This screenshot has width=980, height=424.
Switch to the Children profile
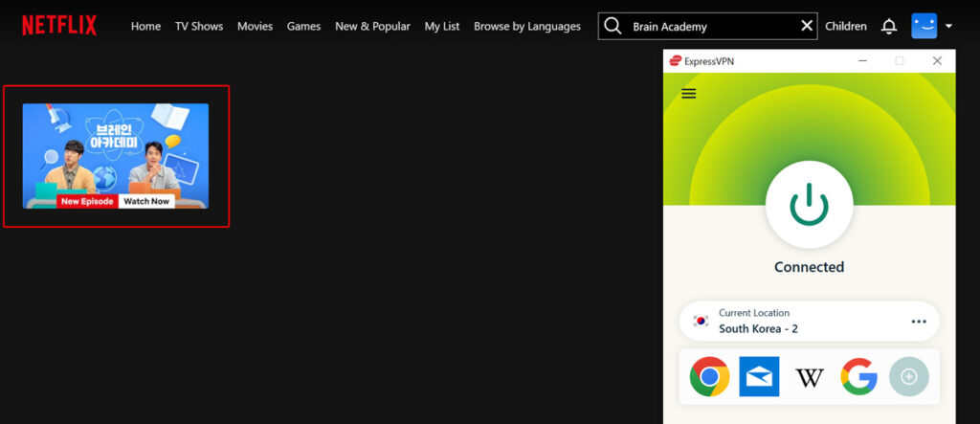click(x=846, y=26)
